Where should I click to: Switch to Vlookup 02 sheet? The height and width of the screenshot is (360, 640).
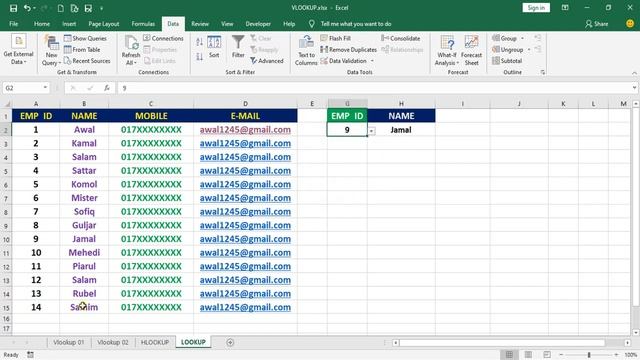(113, 342)
